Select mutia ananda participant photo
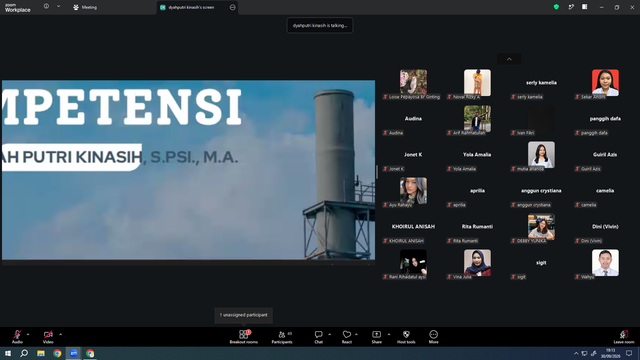Image resolution: width=640 pixels, height=360 pixels. pos(541,156)
